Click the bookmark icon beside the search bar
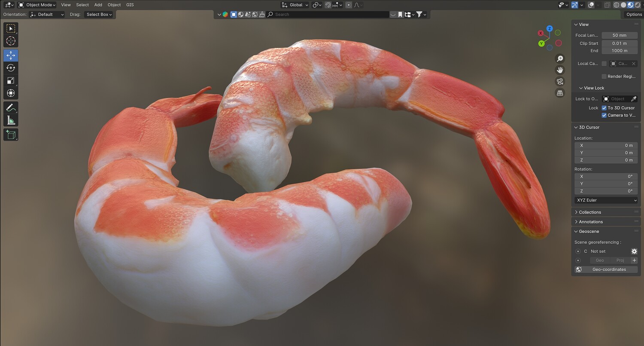The image size is (644, 346). (x=400, y=14)
